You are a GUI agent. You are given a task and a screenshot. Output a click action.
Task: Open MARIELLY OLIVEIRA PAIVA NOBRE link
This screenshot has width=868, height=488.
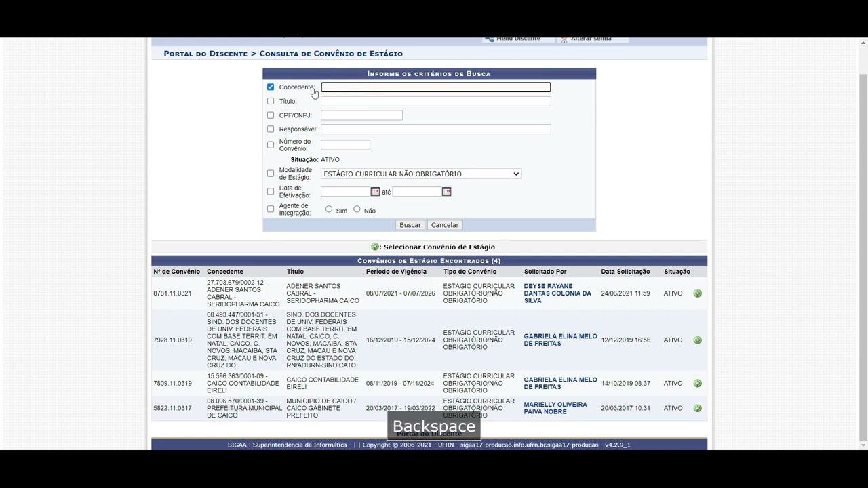click(x=555, y=408)
